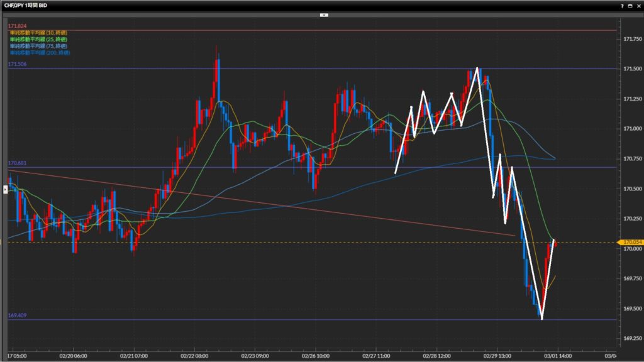Screen dimensions: 644x362
Task: Select the 25-period moving average label
Action: pyautogui.click(x=38, y=39)
